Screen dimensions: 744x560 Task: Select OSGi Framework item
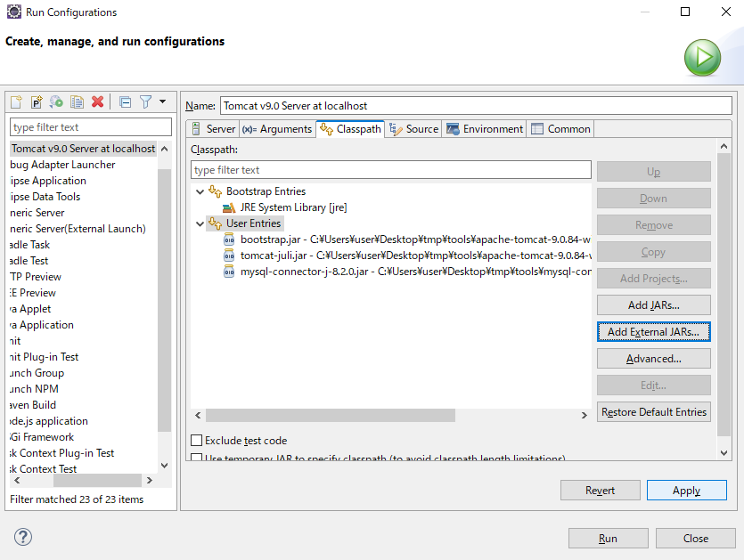pos(42,437)
